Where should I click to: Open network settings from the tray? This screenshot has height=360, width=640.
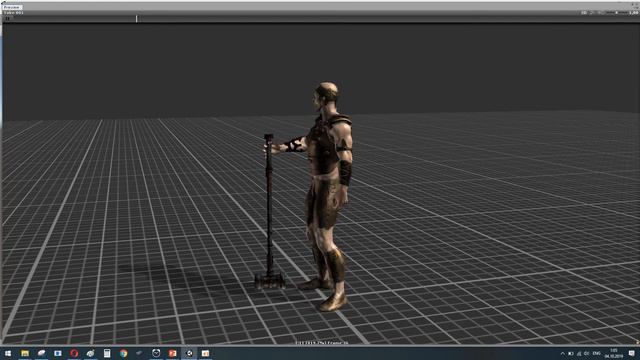[579, 353]
